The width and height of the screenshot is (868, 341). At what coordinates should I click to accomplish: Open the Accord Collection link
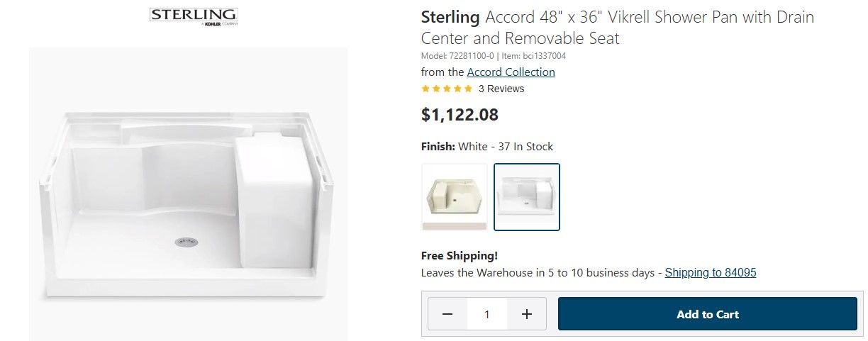click(x=511, y=72)
